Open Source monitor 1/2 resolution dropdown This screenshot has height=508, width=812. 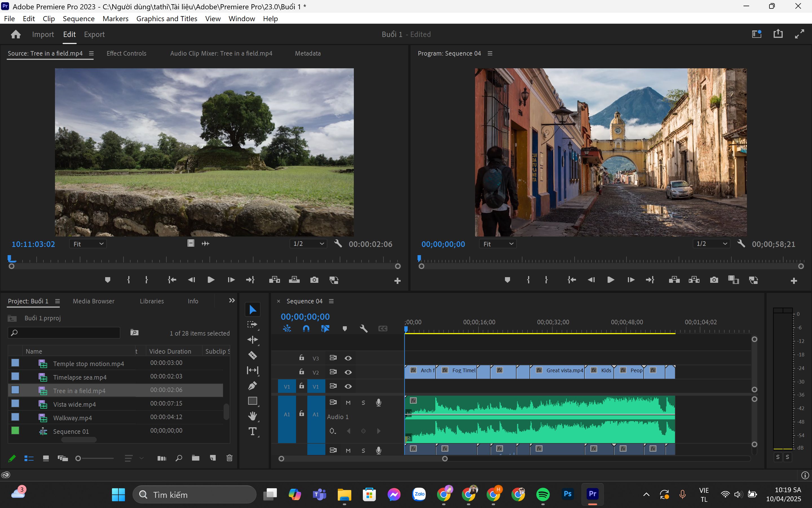click(308, 244)
